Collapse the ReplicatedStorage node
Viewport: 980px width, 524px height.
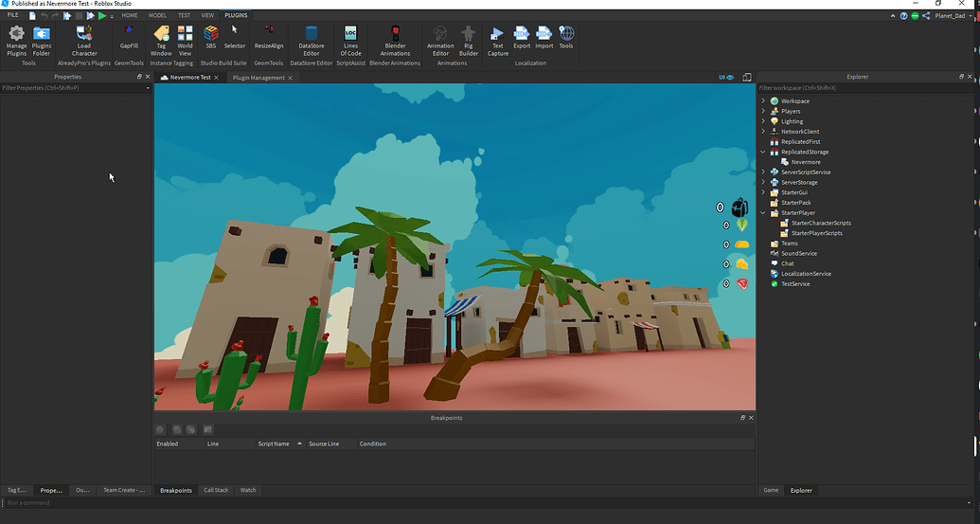click(763, 152)
